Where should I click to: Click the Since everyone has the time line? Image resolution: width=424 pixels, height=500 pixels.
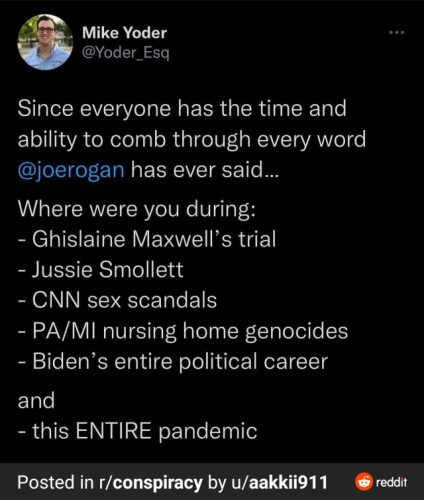(182, 108)
